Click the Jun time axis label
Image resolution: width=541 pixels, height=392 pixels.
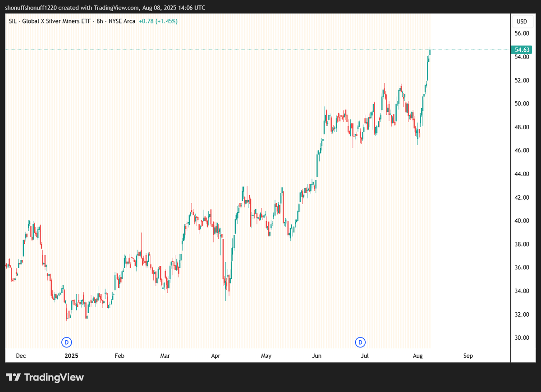[317, 356]
